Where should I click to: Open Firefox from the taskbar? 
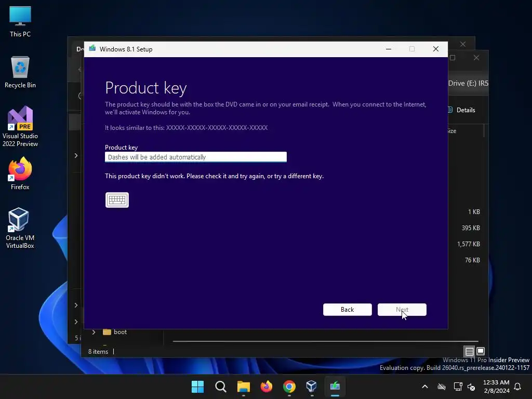tap(267, 387)
